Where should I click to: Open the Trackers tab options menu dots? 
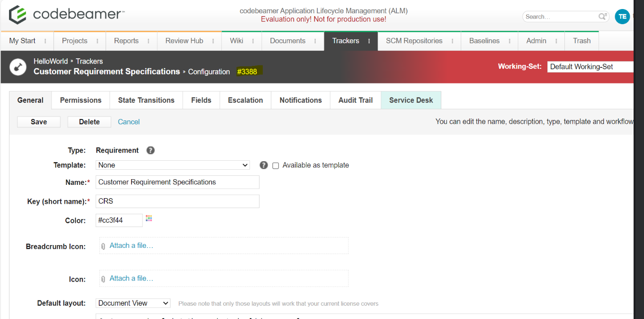369,41
